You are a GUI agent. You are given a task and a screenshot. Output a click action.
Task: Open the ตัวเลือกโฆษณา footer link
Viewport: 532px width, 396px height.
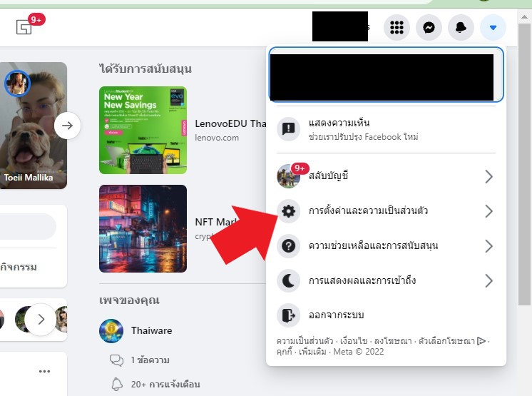click(x=446, y=340)
